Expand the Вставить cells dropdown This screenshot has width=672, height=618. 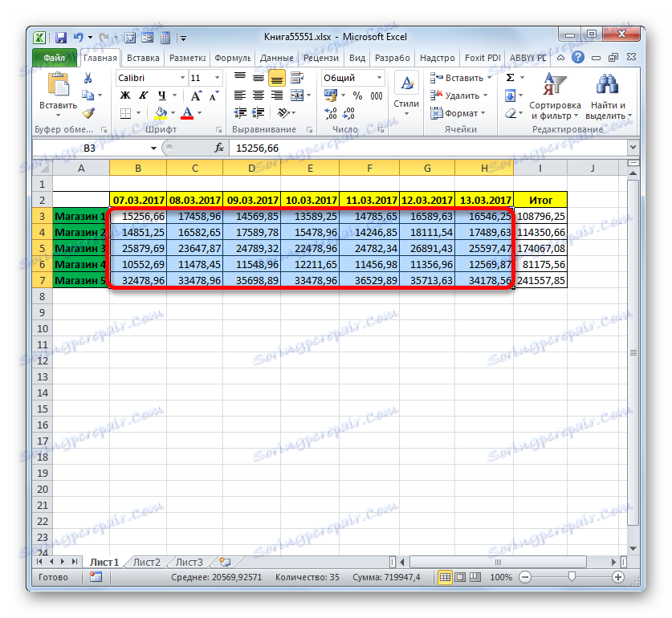pos(490,78)
